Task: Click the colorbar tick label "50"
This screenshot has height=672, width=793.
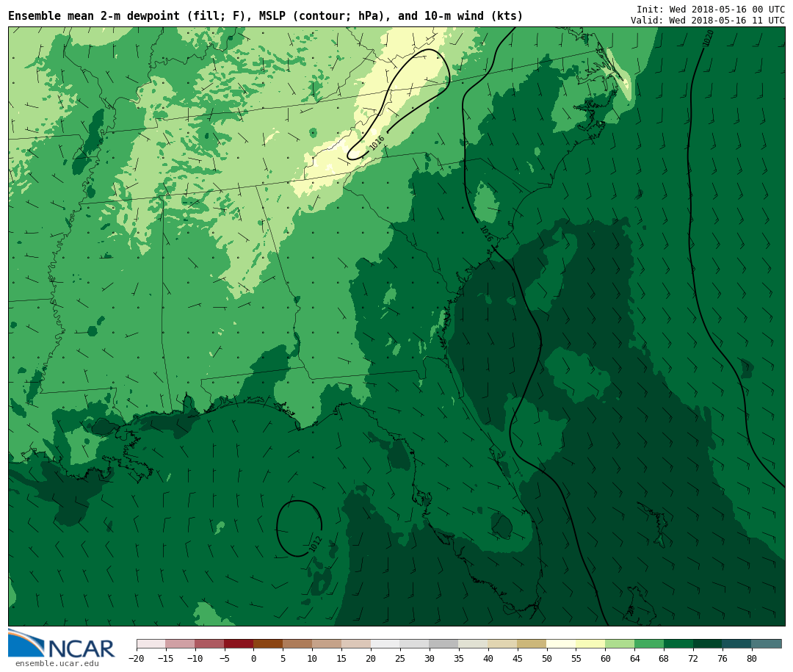Action: [x=546, y=659]
